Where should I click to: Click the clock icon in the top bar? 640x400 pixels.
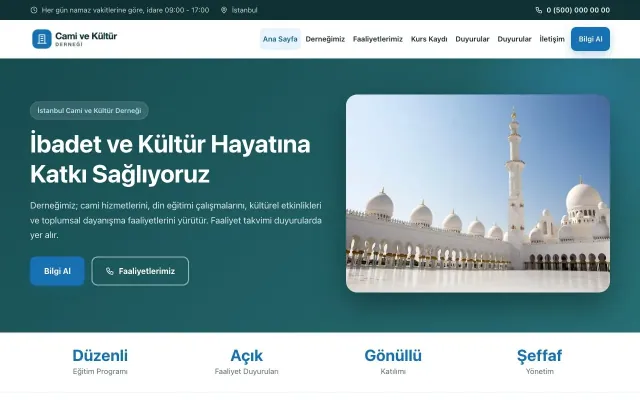[34, 10]
